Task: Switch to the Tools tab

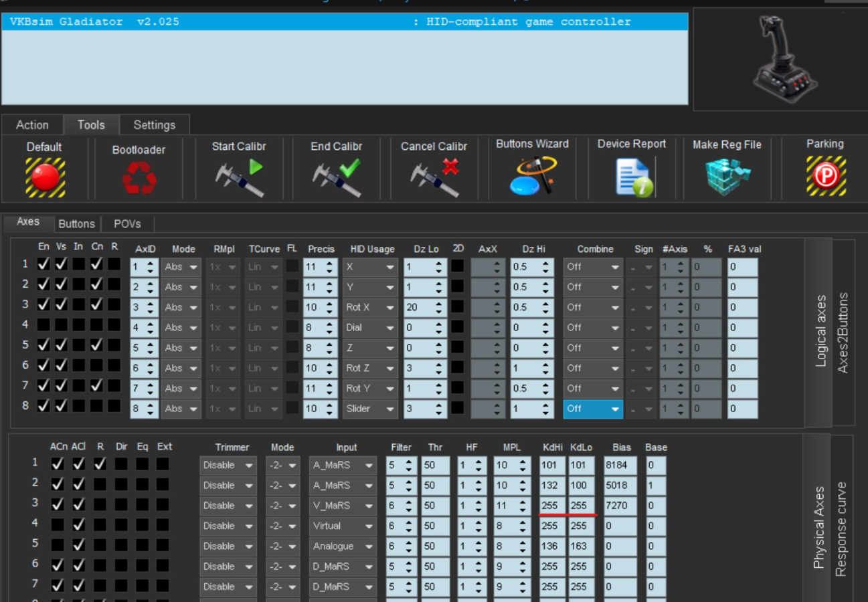Action: pyautogui.click(x=91, y=125)
